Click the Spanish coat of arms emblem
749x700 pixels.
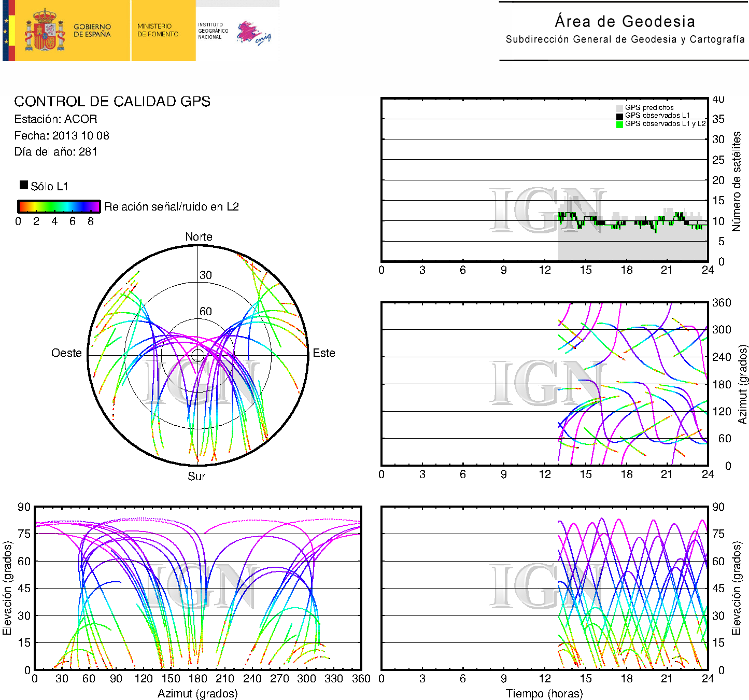click(45, 30)
